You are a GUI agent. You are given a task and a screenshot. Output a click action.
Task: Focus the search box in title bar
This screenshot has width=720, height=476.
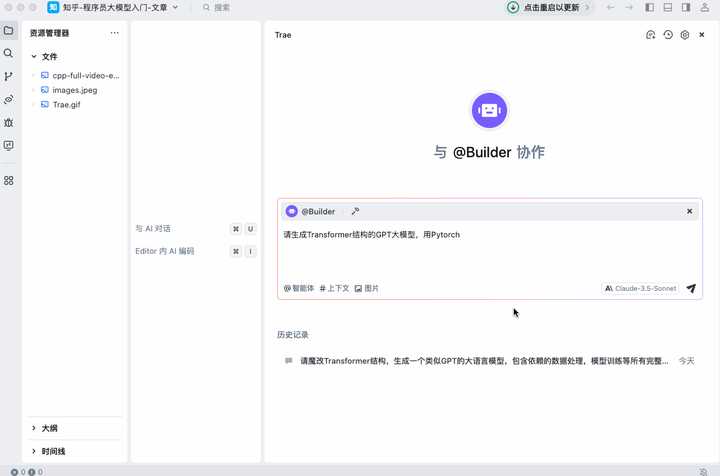pyautogui.click(x=217, y=7)
